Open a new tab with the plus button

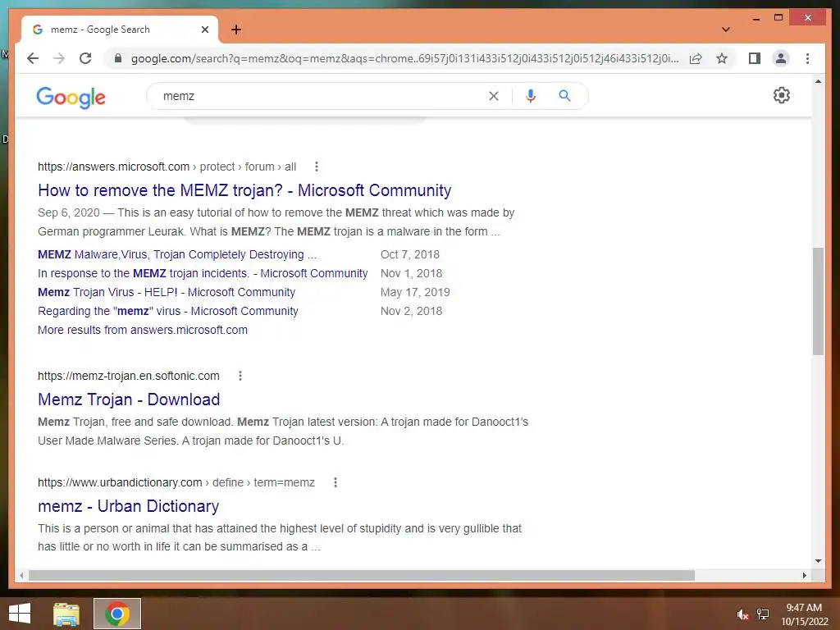(236, 30)
